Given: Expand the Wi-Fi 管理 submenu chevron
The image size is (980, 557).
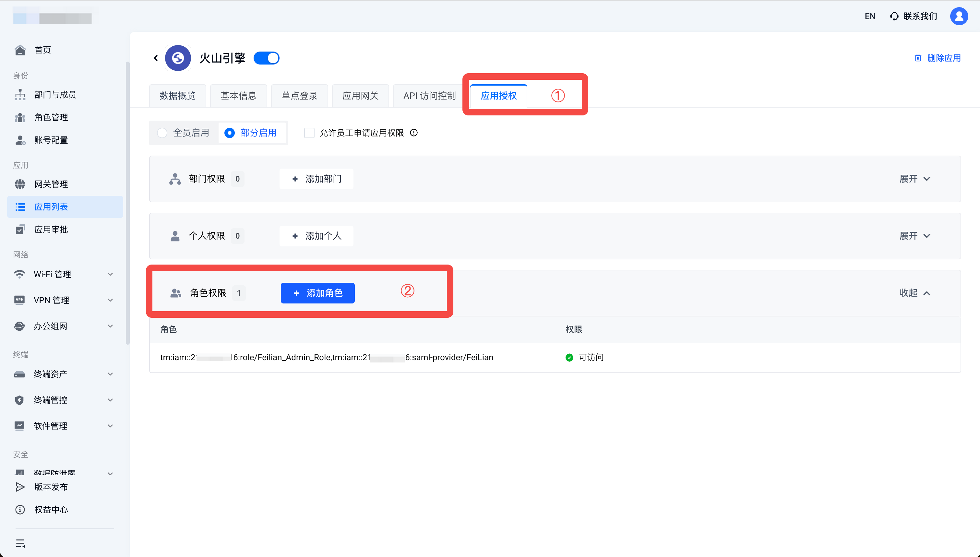Looking at the screenshot, I should point(110,274).
